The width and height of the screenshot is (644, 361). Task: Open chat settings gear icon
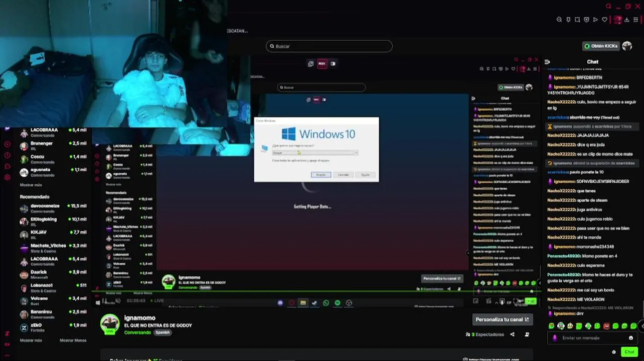click(x=613, y=352)
